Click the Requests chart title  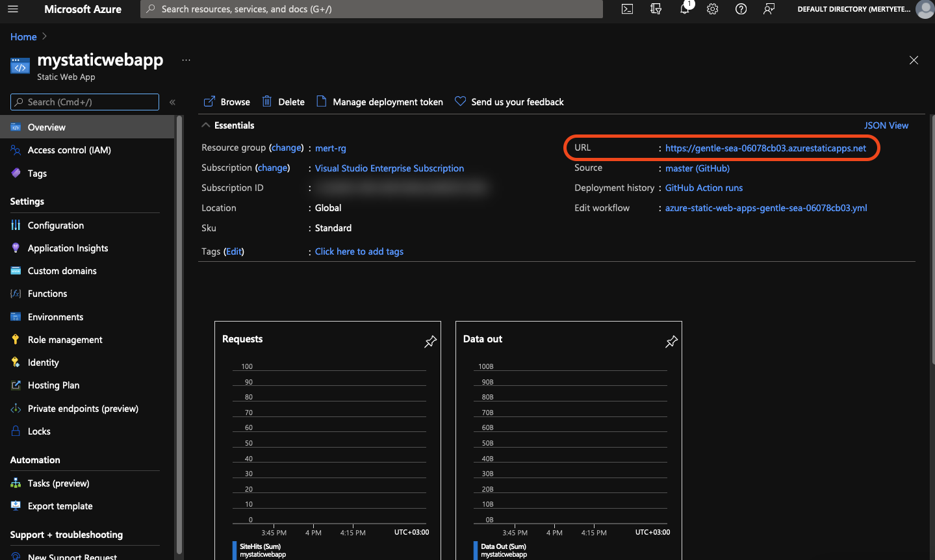(x=242, y=339)
